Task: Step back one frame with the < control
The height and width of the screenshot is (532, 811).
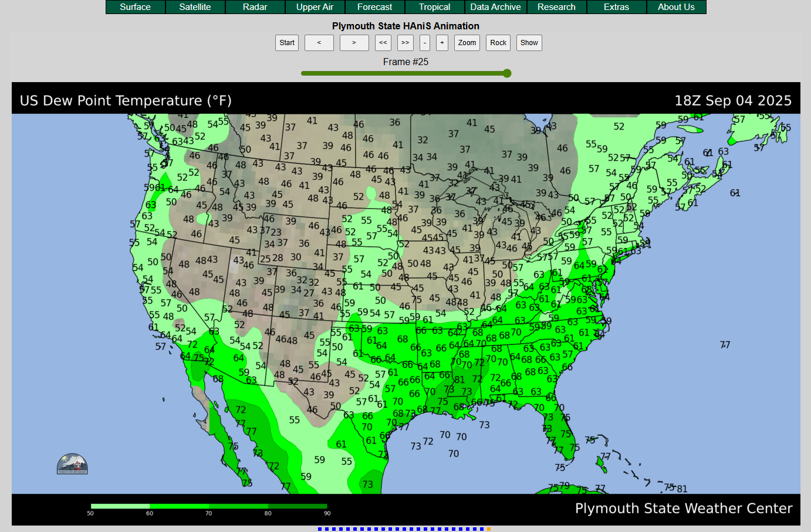Action: (319, 42)
